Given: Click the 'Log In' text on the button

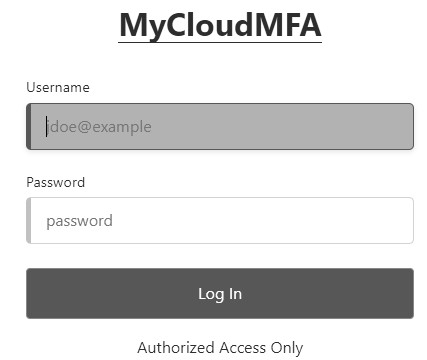Looking at the screenshot, I should click(220, 294).
